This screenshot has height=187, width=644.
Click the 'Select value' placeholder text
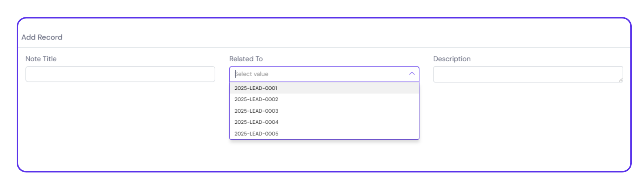252,74
